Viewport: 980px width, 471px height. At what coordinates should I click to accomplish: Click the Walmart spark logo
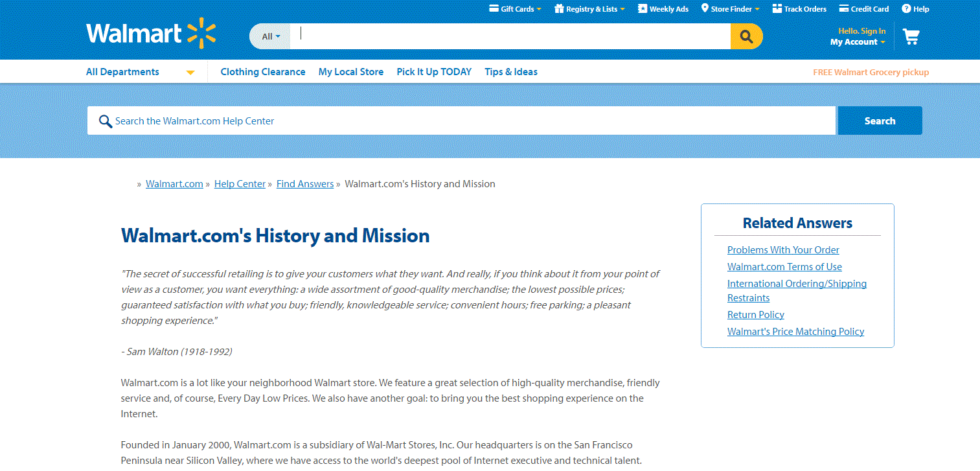click(x=201, y=33)
